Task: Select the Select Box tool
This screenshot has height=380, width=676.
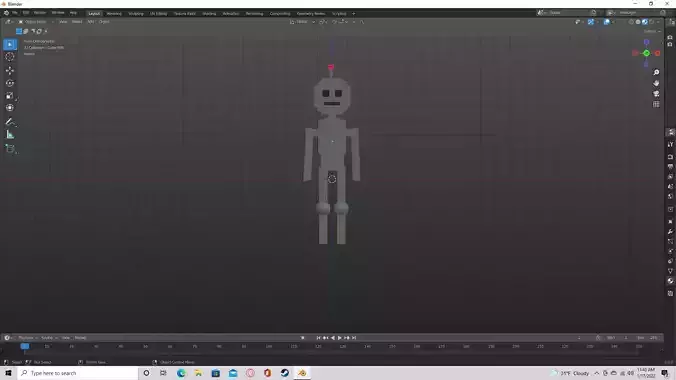Action: (10, 44)
